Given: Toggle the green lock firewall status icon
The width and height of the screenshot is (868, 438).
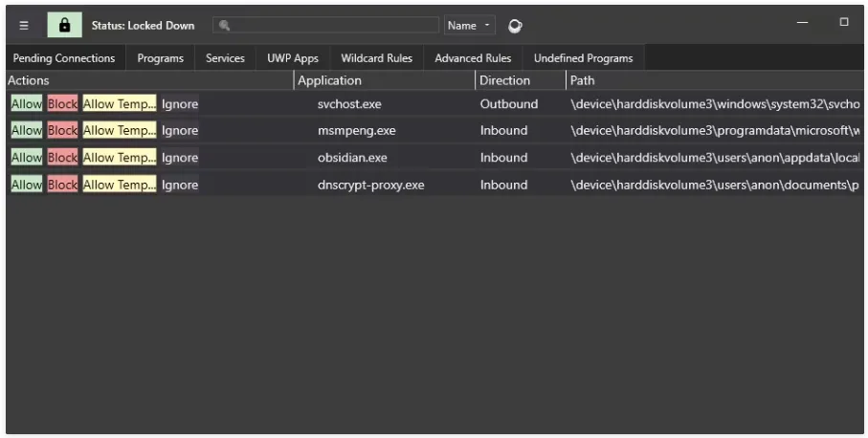Looking at the screenshot, I should (65, 25).
